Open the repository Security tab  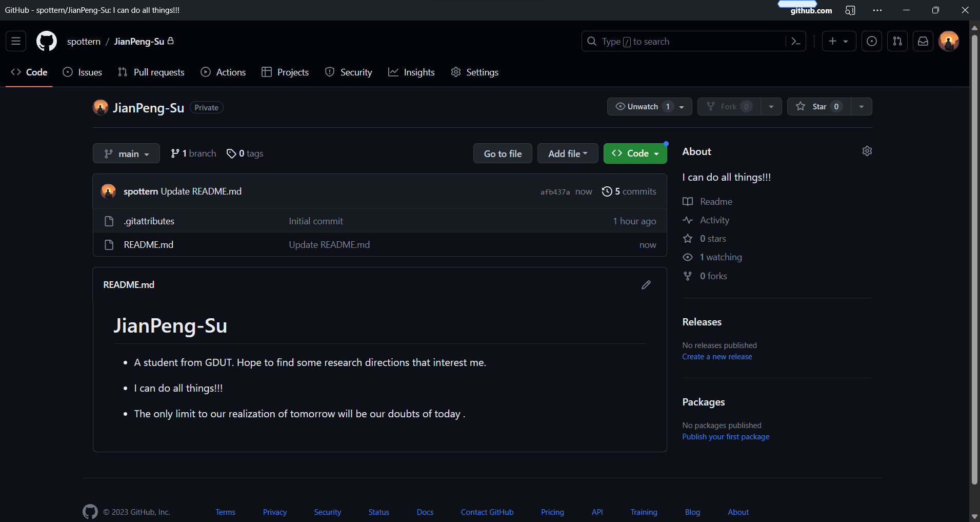pyautogui.click(x=349, y=72)
